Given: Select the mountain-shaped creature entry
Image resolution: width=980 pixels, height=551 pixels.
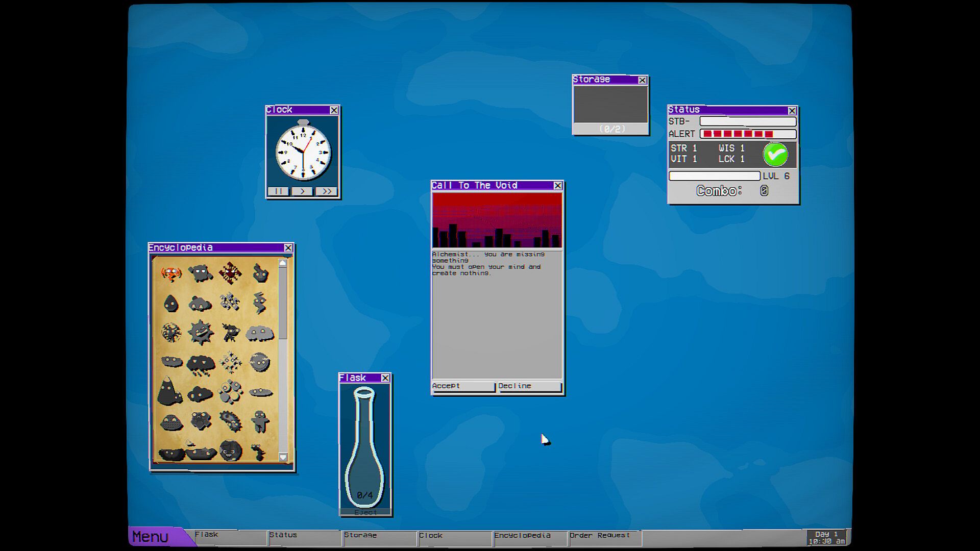Looking at the screenshot, I should [169, 392].
